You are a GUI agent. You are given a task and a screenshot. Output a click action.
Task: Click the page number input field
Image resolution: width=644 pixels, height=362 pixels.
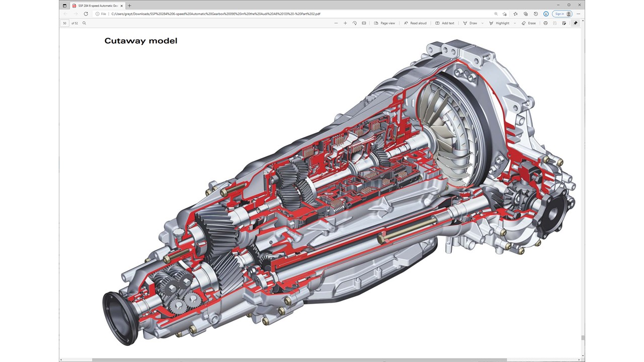pyautogui.click(x=65, y=23)
